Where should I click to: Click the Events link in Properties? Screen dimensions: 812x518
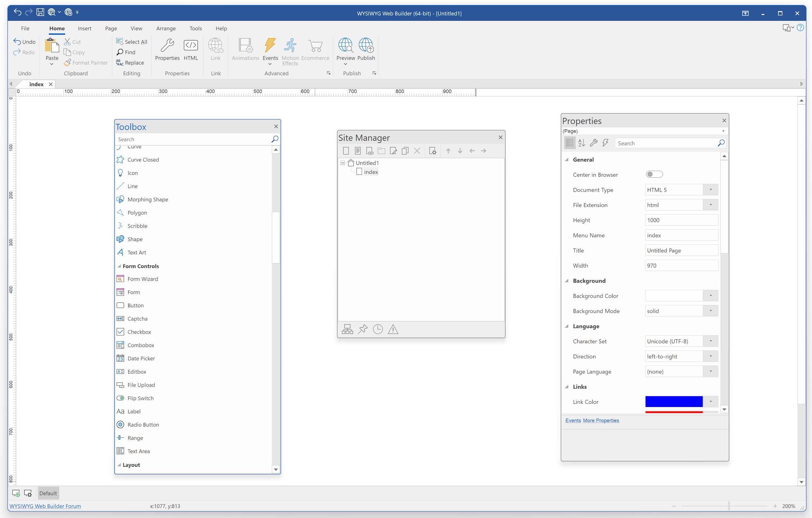tap(573, 421)
